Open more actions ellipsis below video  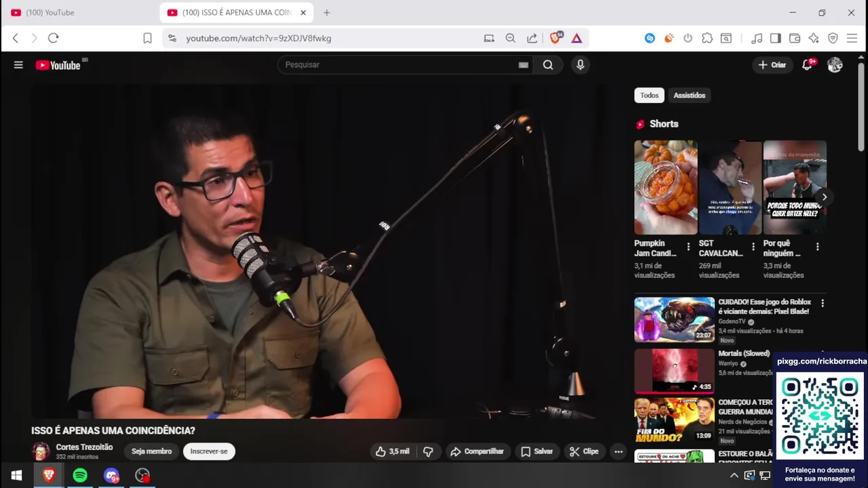click(x=618, y=451)
